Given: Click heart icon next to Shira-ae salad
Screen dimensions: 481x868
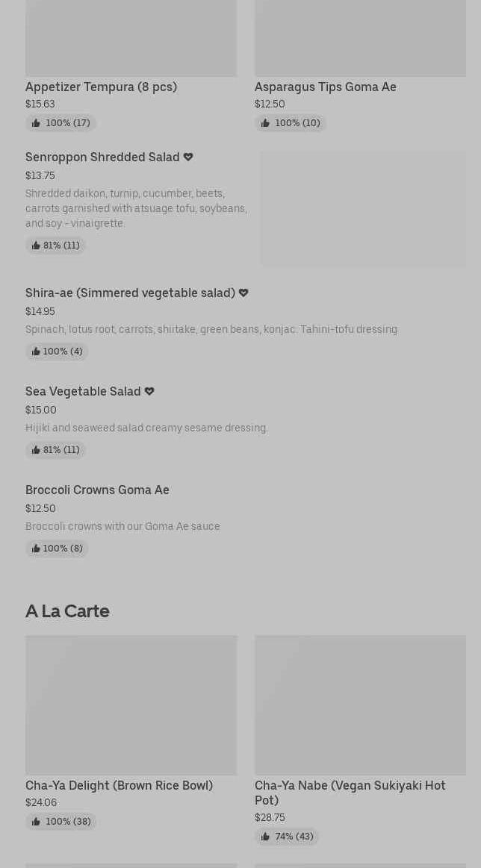Looking at the screenshot, I should click(243, 293).
